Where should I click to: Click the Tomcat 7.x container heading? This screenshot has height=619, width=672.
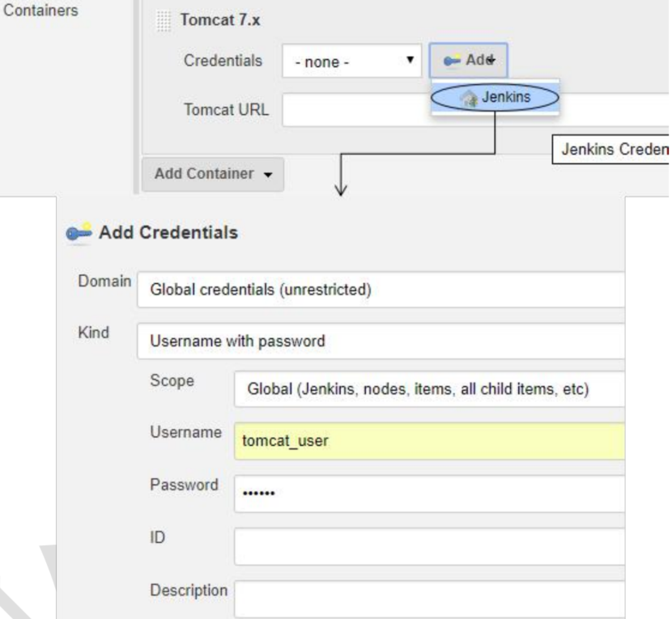point(220,19)
